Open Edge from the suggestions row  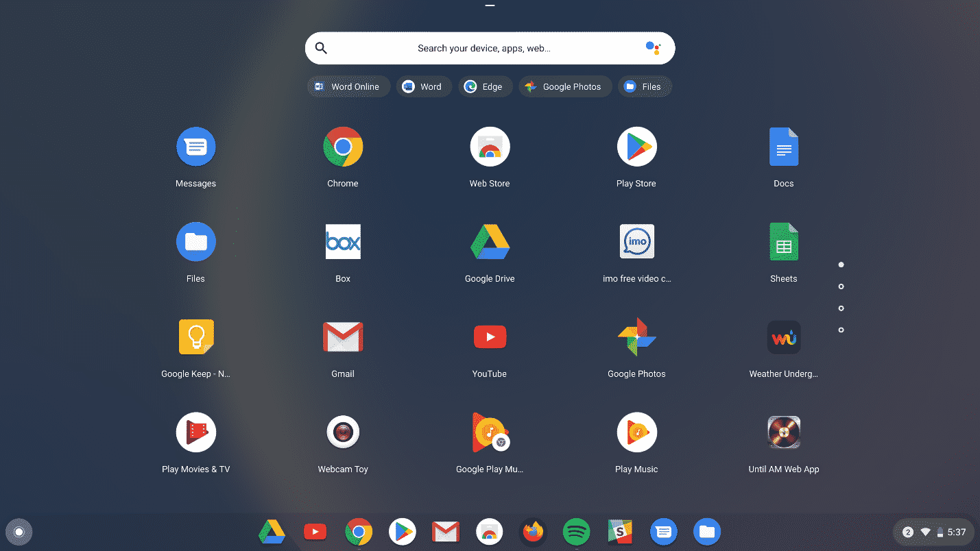point(486,86)
